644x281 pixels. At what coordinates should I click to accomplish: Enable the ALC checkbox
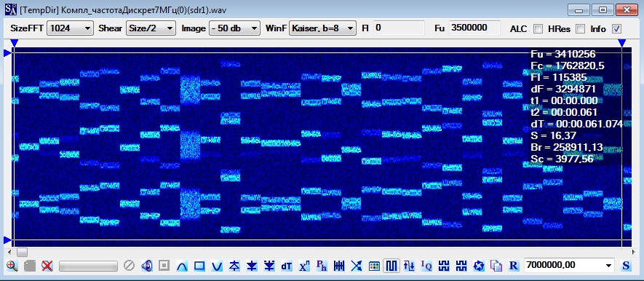click(x=538, y=29)
